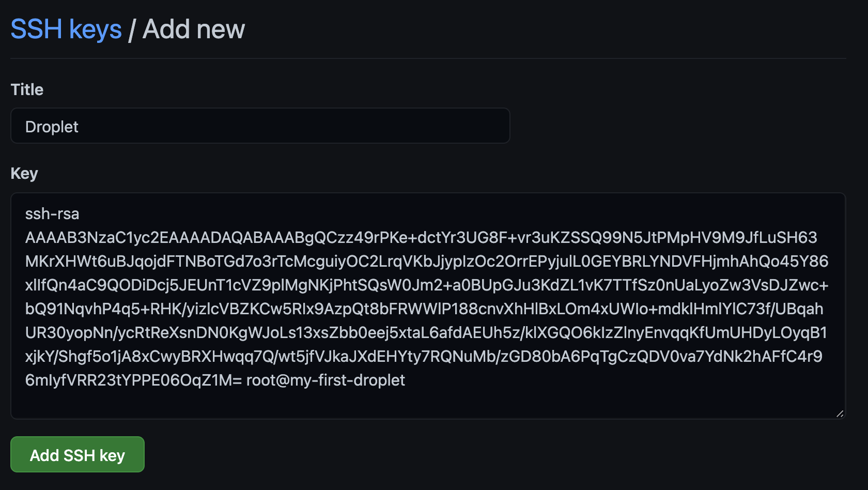Click the Key field label
Screen dimensions: 868x490
(24, 173)
